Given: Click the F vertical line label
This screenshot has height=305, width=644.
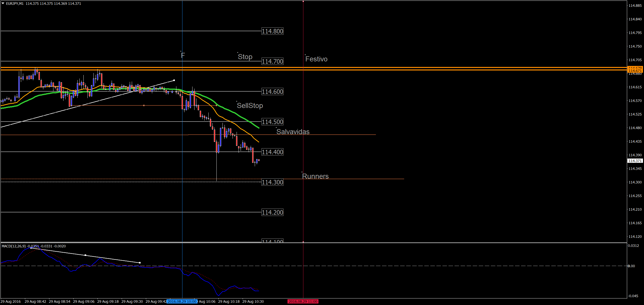Looking at the screenshot, I should tap(183, 55).
